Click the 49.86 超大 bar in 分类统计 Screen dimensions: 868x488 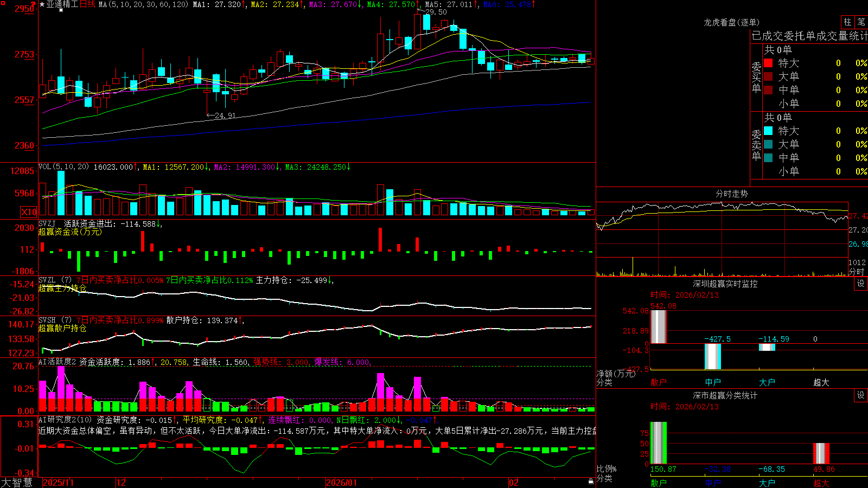[x=821, y=453]
